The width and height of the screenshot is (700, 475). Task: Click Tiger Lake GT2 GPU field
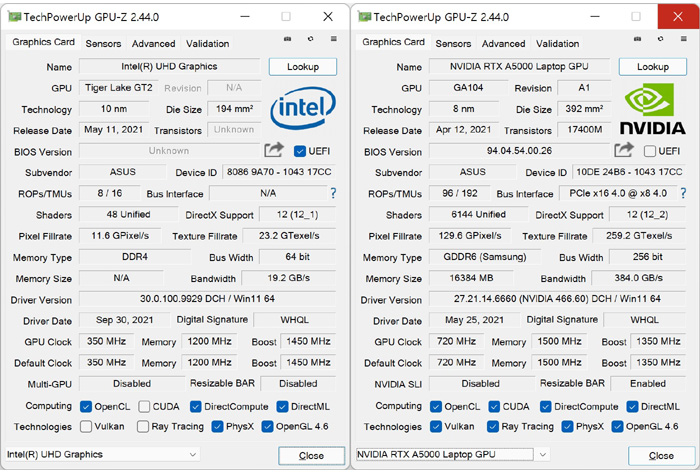click(x=118, y=88)
